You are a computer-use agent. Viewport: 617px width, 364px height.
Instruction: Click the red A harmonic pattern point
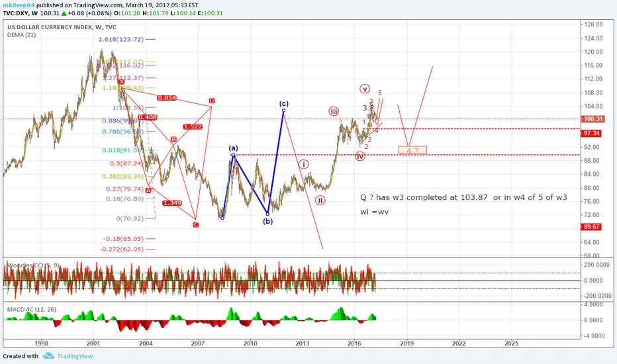coord(148,191)
